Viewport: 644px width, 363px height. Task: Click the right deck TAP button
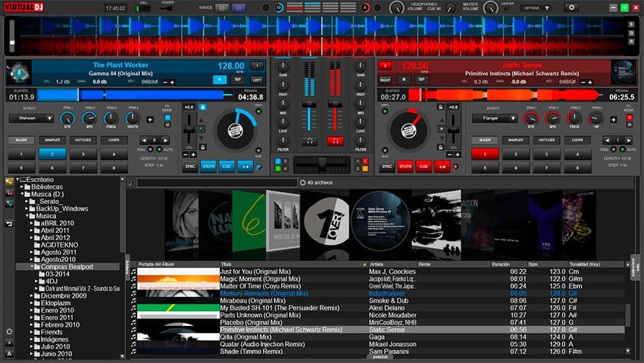coord(422,79)
